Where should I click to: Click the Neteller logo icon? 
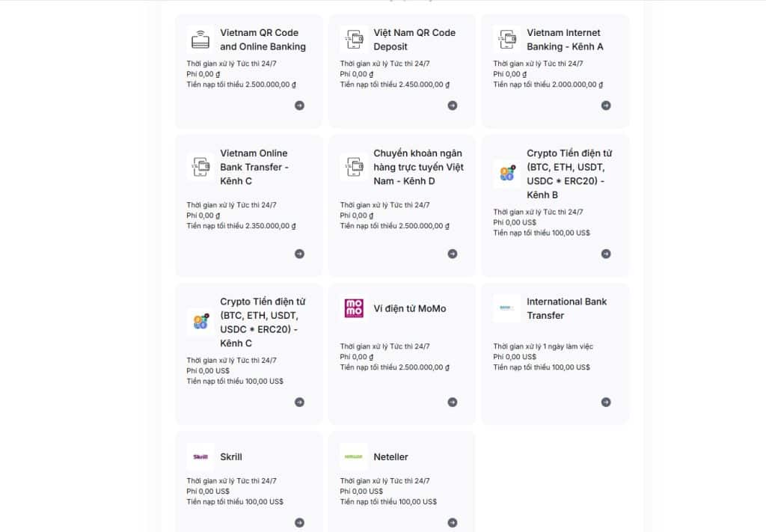(x=353, y=456)
